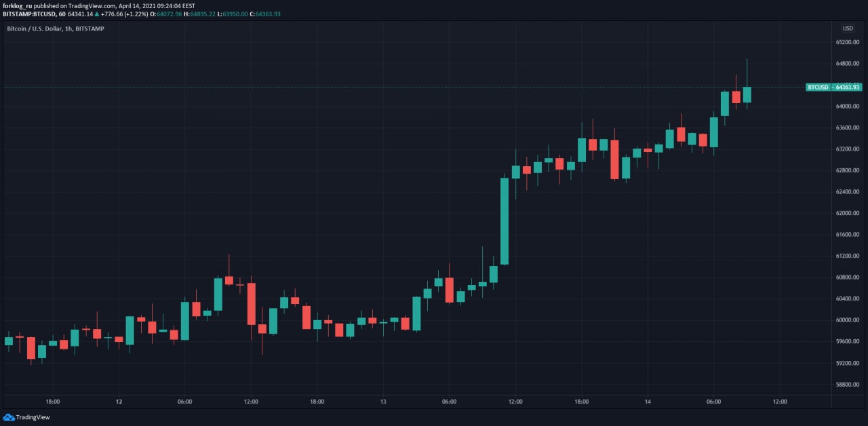868x426 pixels.
Task: Click the tall green breakout candle near 62000
Action: click(x=505, y=220)
